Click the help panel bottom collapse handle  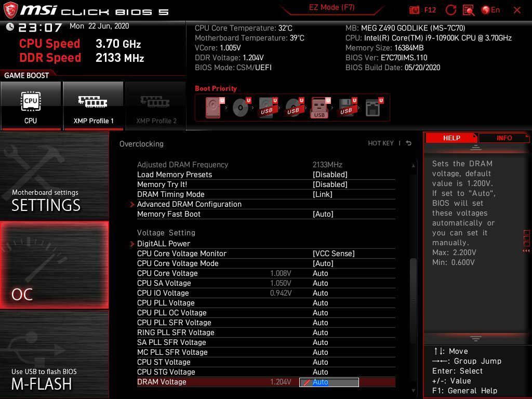point(476,338)
